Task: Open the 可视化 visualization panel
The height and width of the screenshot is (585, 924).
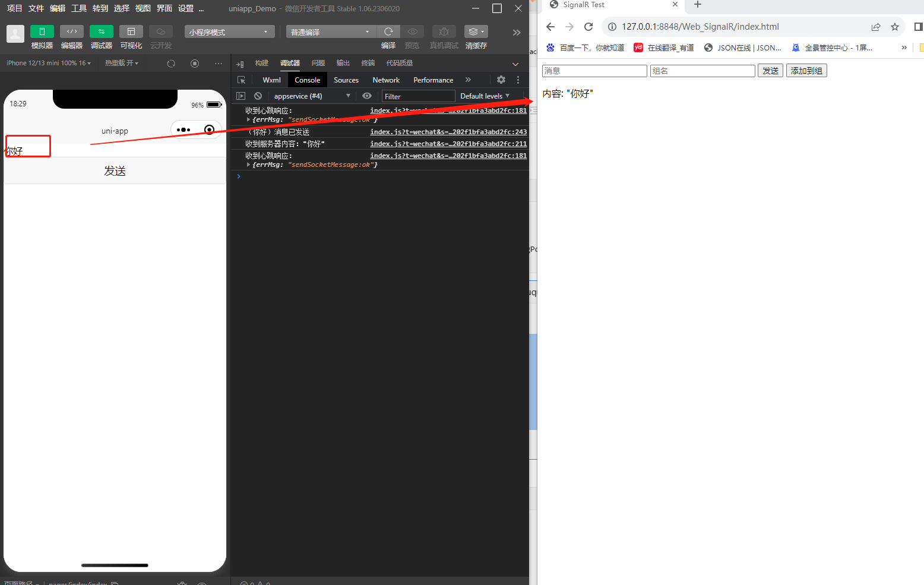Action: (x=131, y=37)
